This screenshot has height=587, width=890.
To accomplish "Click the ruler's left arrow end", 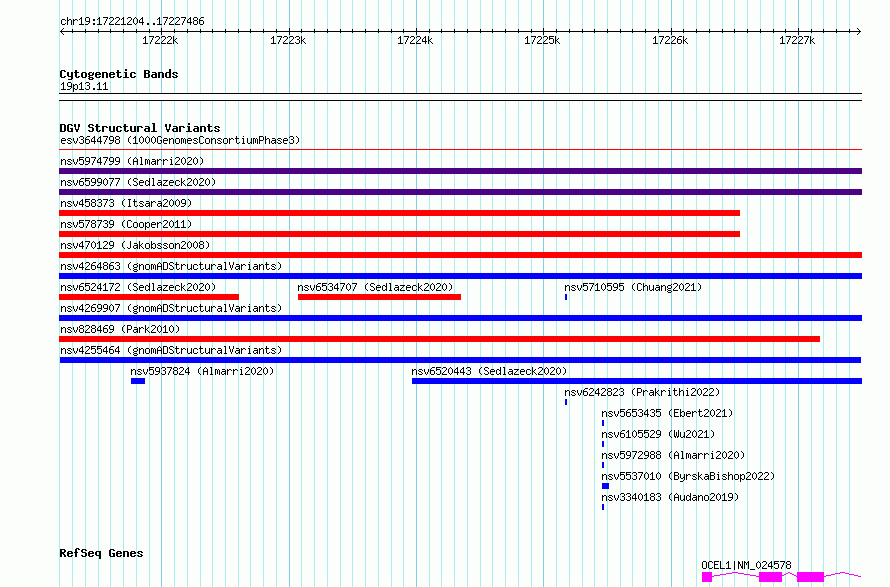I will [63, 31].
